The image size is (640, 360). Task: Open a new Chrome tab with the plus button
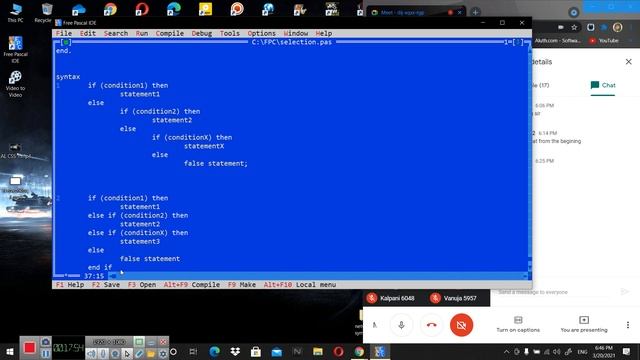click(x=475, y=12)
